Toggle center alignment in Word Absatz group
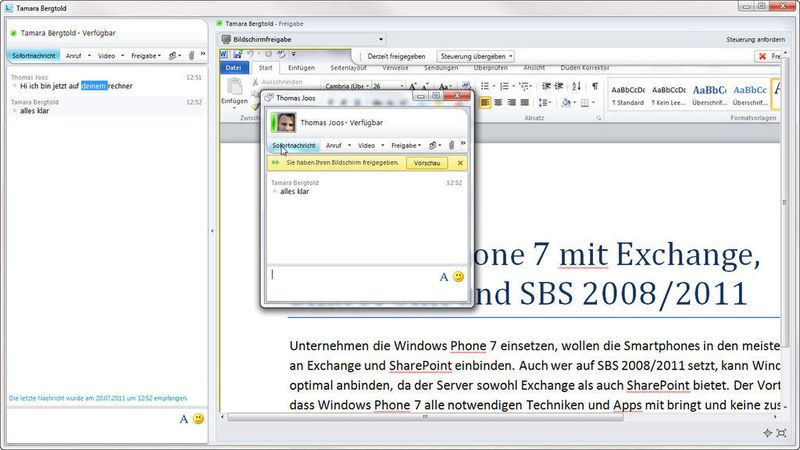The width and height of the screenshot is (800, 450). [x=498, y=103]
